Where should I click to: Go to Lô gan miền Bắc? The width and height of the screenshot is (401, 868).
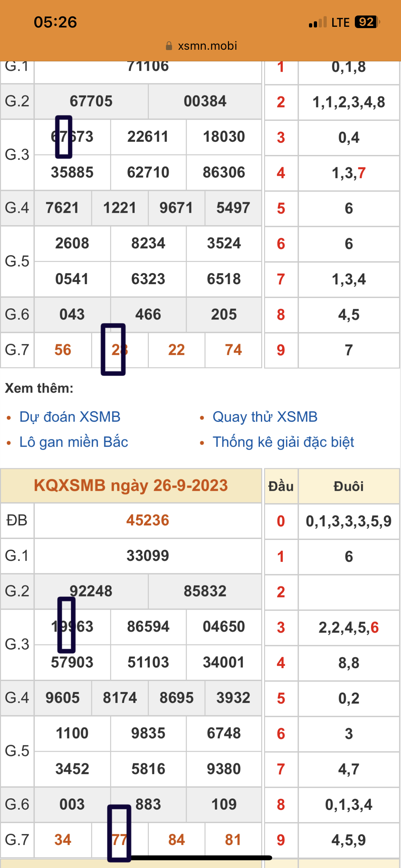[x=74, y=442]
